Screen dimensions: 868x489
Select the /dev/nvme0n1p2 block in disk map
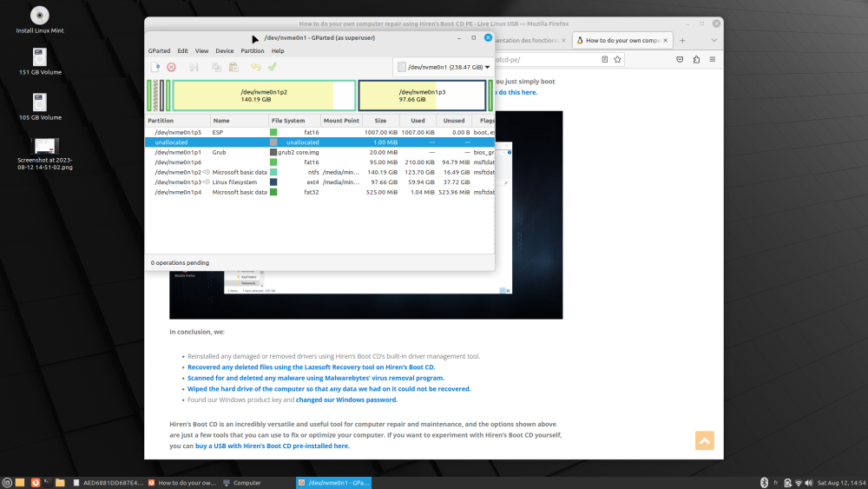point(264,96)
